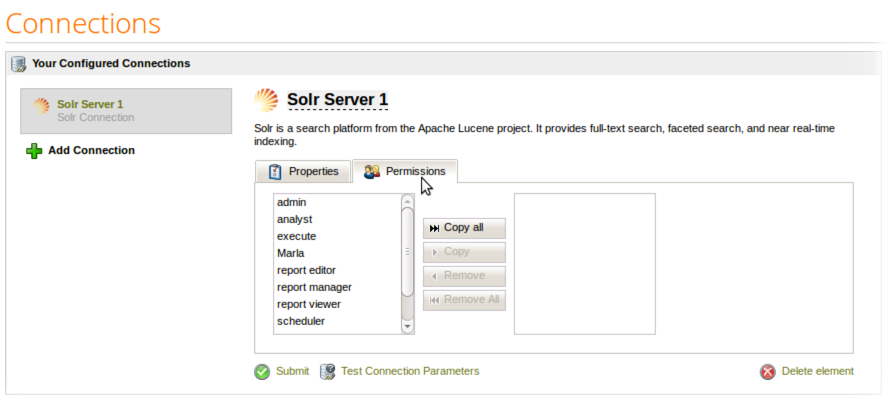The image size is (892, 409).
Task: Click the green plus Add Connection icon
Action: tap(34, 151)
